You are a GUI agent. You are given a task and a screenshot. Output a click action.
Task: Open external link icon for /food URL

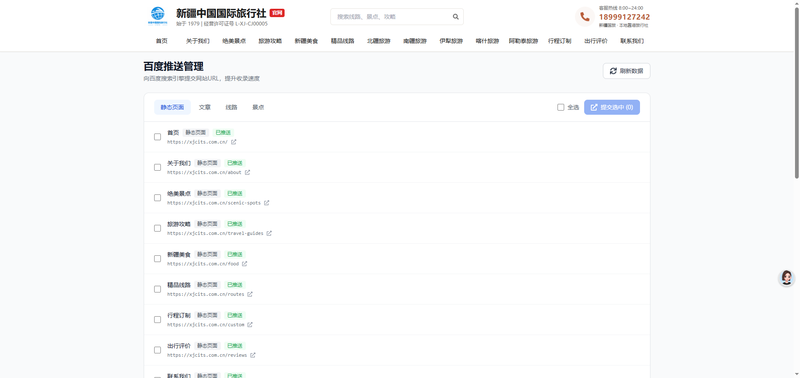point(244,264)
